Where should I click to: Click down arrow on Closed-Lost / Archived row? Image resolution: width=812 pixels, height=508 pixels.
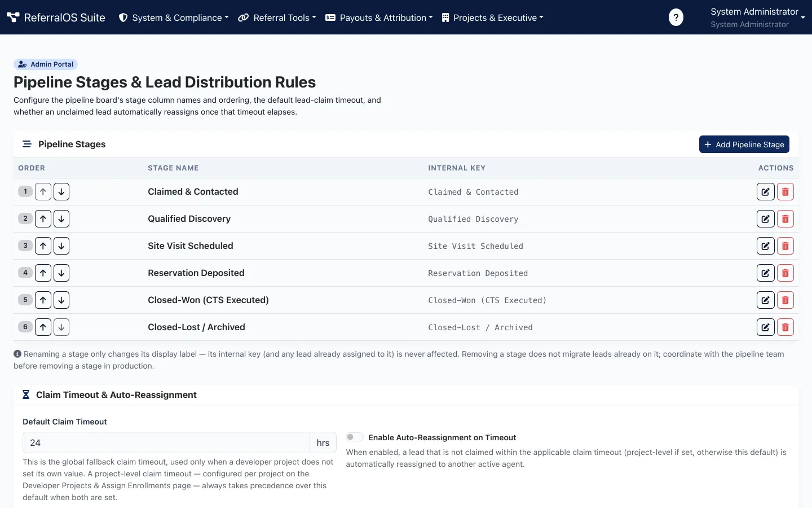(61, 327)
